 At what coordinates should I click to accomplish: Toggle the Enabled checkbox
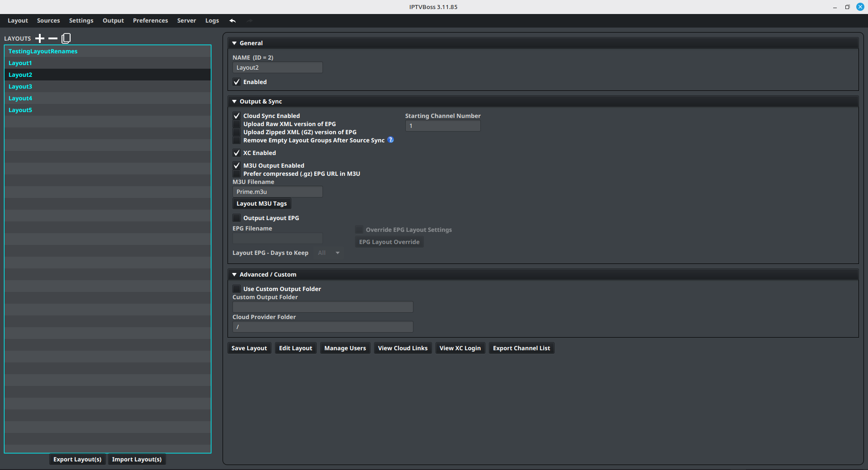(237, 82)
